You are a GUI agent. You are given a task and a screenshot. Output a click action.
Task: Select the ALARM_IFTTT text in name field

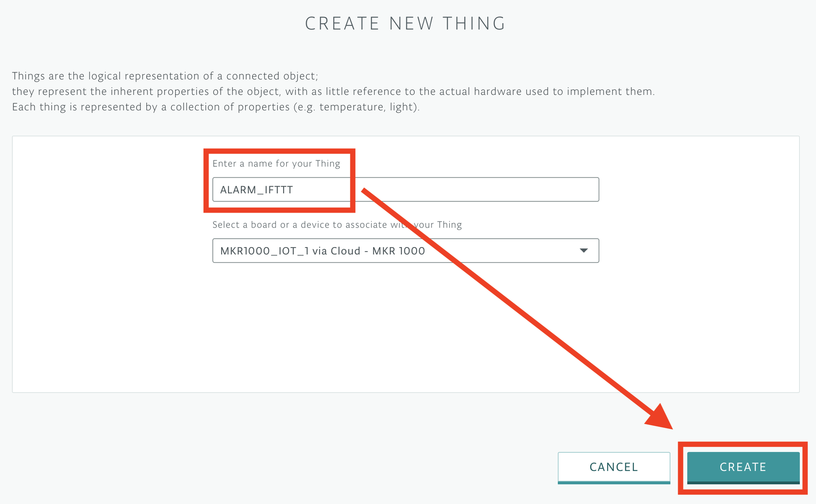(x=257, y=190)
